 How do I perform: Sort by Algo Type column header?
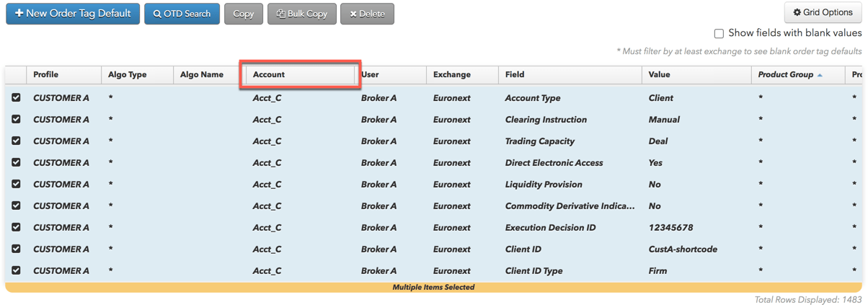coord(138,75)
